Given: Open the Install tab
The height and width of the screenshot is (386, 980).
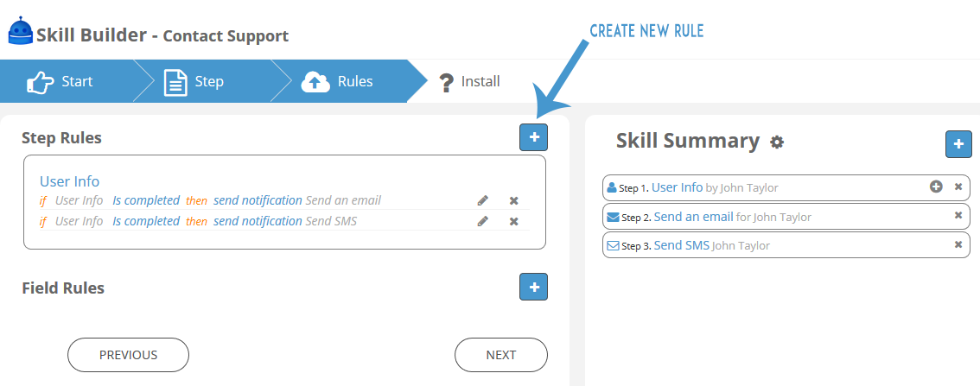Looking at the screenshot, I should pyautogui.click(x=468, y=81).
